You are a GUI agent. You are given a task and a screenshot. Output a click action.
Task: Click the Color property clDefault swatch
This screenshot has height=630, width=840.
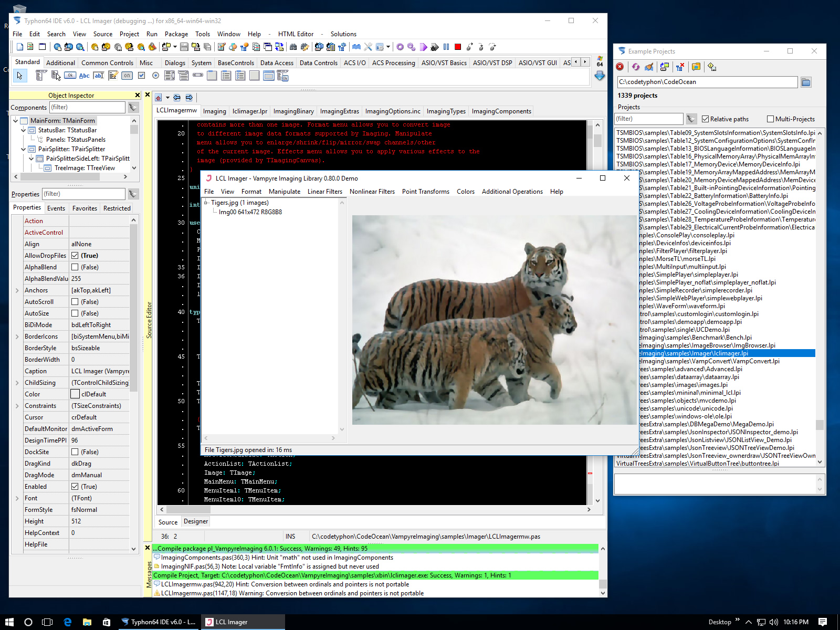75,394
